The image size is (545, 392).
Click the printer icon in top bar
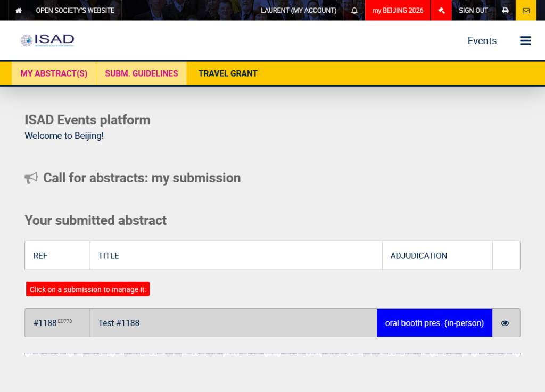(506, 11)
